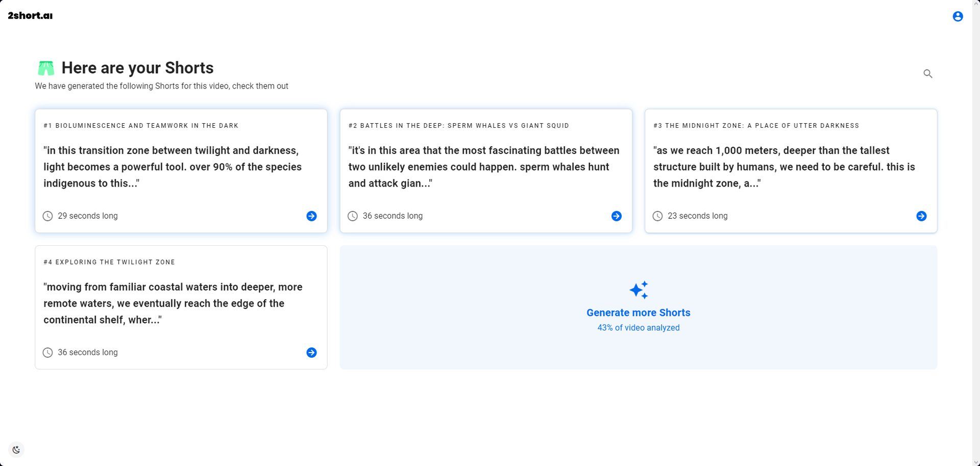The height and width of the screenshot is (466, 980).
Task: Click the green shorts emoji icon
Action: click(46, 68)
